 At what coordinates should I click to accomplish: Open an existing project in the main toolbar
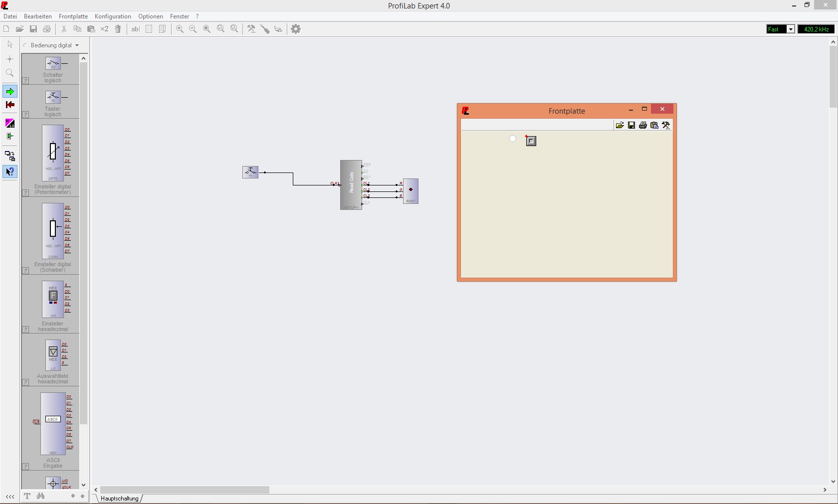19,29
